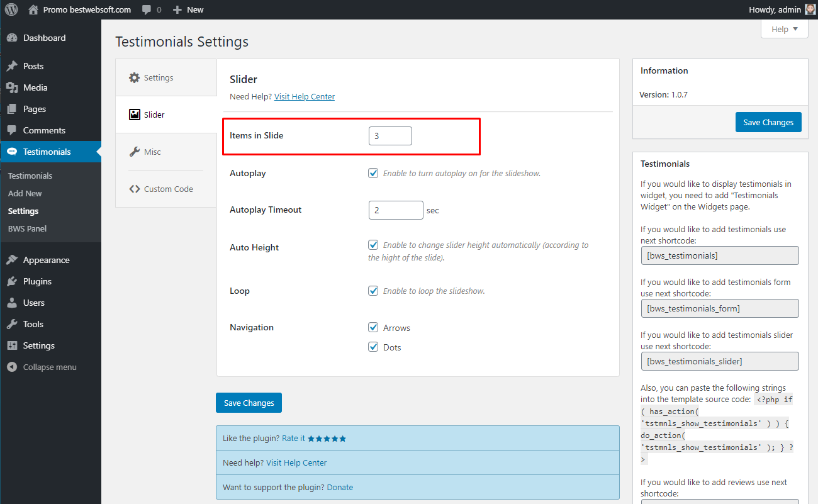This screenshot has width=818, height=504.
Task: Click the image icon on Slider tab
Action: pyautogui.click(x=134, y=115)
